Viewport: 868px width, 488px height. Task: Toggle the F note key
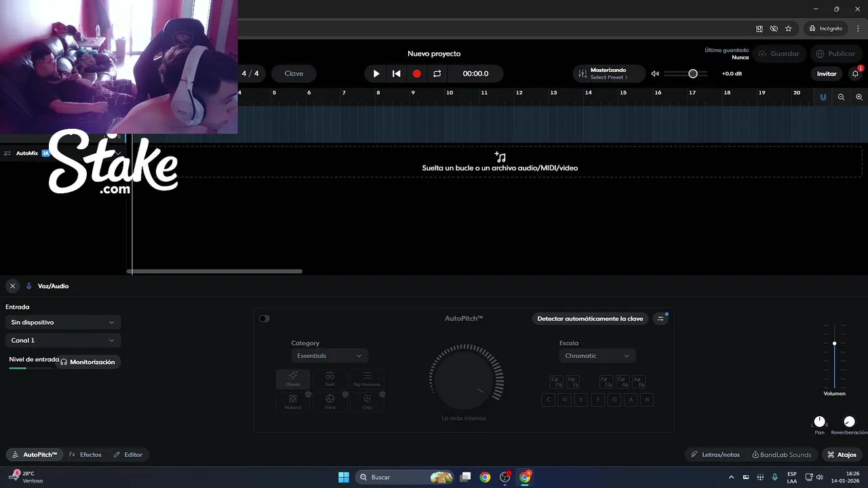click(x=598, y=400)
